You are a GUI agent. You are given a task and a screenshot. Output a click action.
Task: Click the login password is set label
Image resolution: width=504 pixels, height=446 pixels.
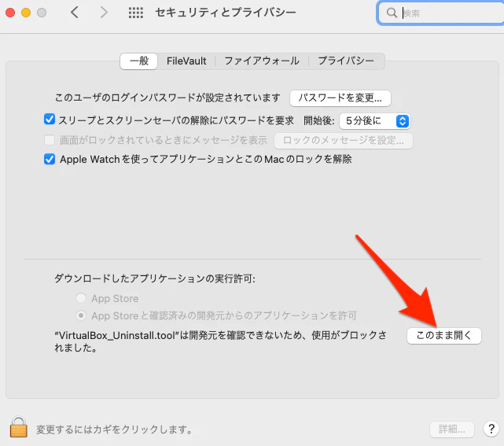[x=167, y=98]
